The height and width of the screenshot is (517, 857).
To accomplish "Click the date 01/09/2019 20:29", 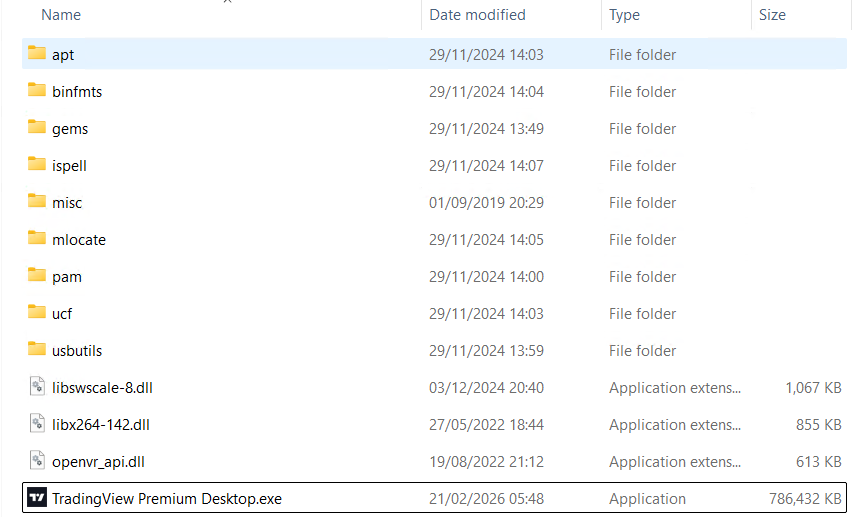I will [x=486, y=203].
